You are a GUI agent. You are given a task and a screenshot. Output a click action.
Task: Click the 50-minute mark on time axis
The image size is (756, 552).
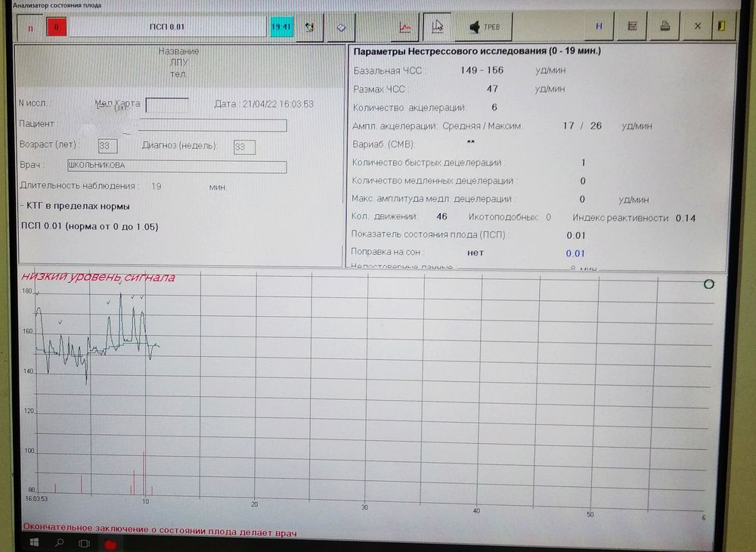(590, 514)
